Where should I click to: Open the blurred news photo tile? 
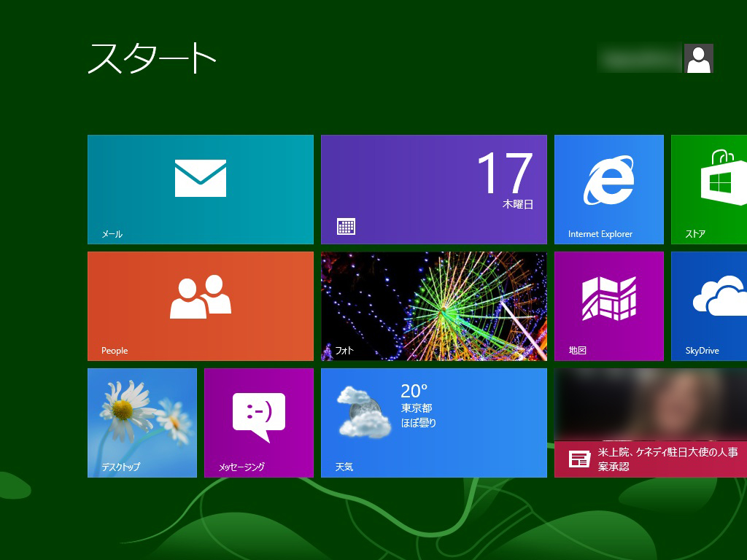pos(651,405)
